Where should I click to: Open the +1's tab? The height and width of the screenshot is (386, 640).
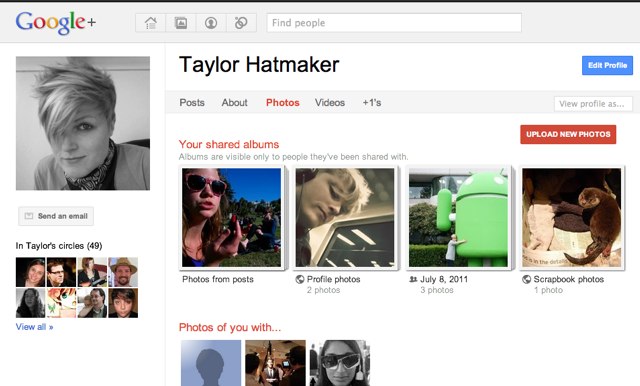coord(372,103)
